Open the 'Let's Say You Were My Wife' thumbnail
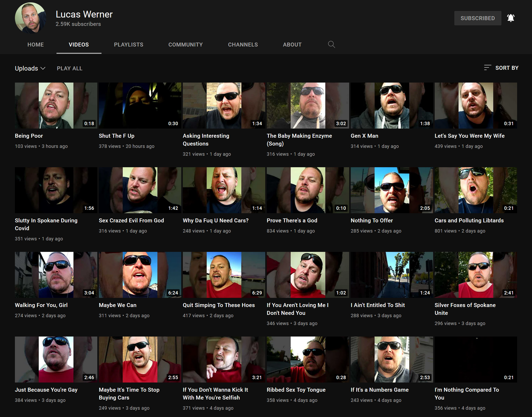Image resolution: width=532 pixels, height=417 pixels. tap(476, 106)
